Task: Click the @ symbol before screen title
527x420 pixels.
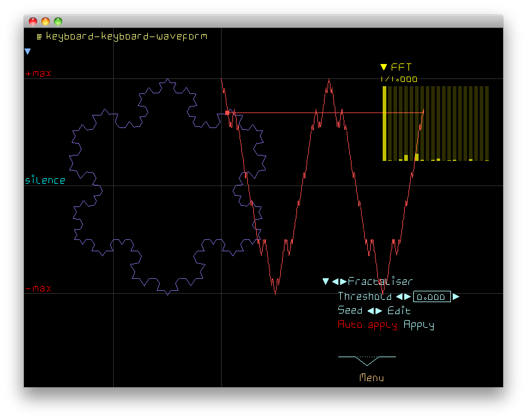Action: pyautogui.click(x=39, y=36)
